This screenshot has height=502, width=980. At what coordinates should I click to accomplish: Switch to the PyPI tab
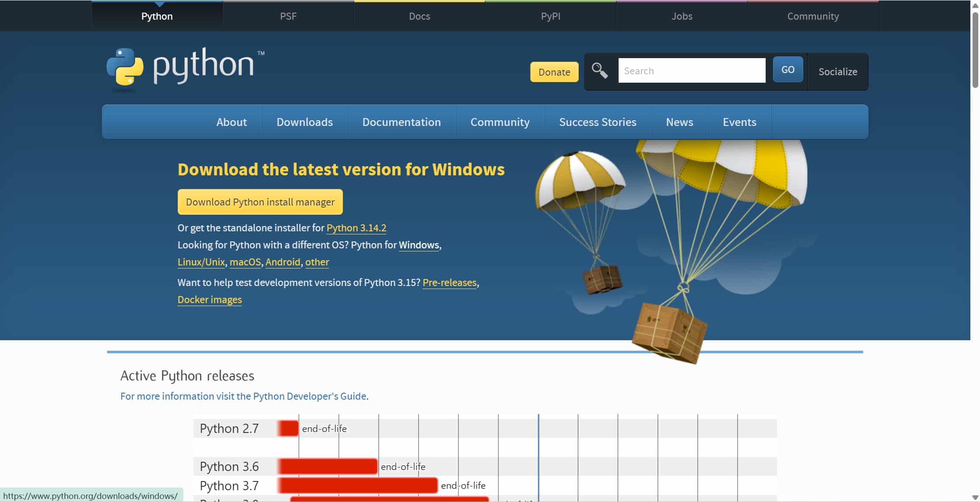550,16
